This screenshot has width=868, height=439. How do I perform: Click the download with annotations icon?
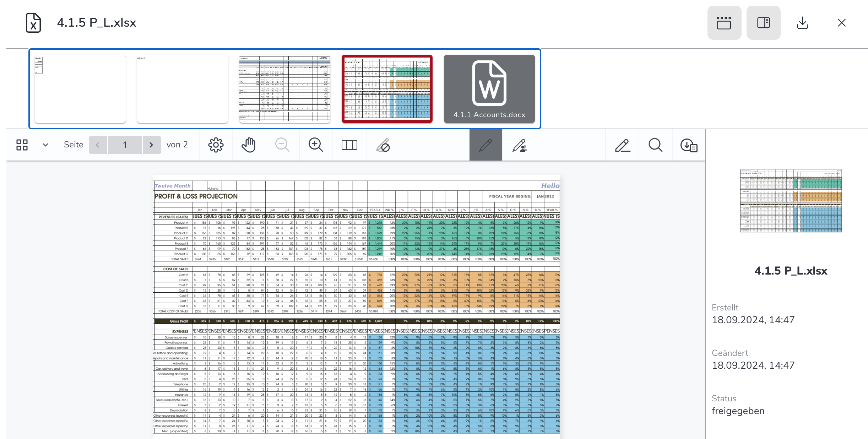(689, 145)
